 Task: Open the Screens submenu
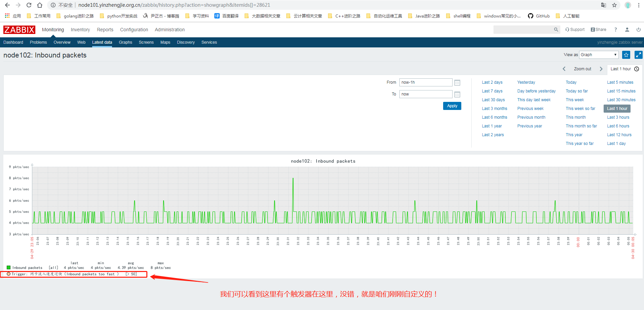[146, 42]
